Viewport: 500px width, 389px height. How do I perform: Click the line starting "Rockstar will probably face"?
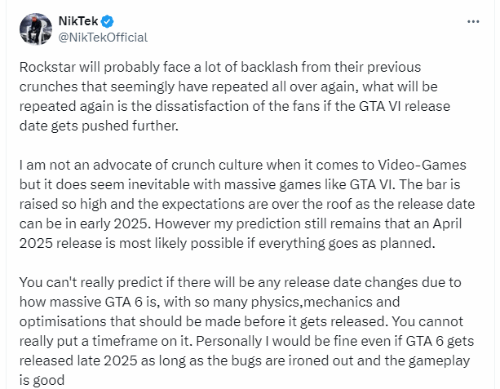click(220, 67)
